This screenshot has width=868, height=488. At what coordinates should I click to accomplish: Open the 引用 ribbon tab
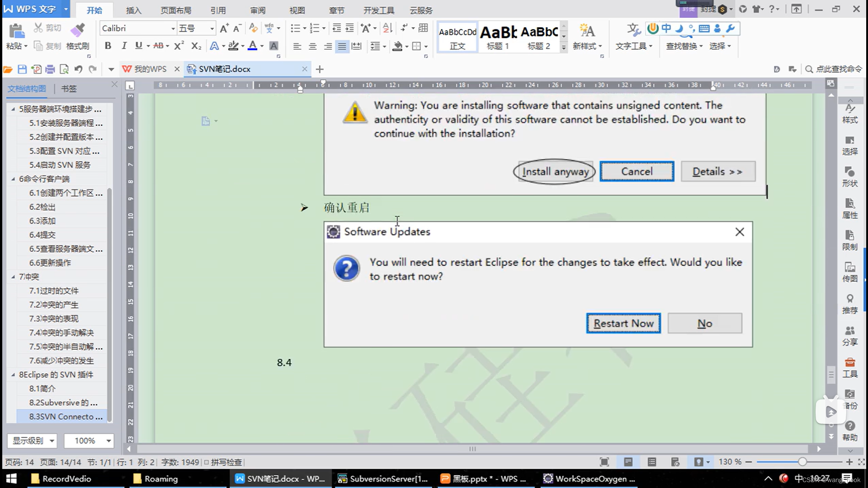[x=218, y=10]
